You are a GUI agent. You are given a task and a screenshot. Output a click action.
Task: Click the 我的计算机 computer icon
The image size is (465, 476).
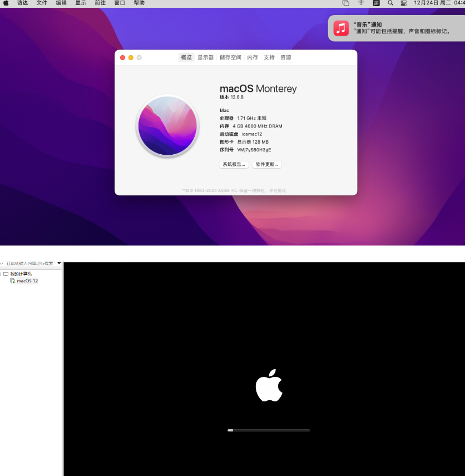[7, 273]
